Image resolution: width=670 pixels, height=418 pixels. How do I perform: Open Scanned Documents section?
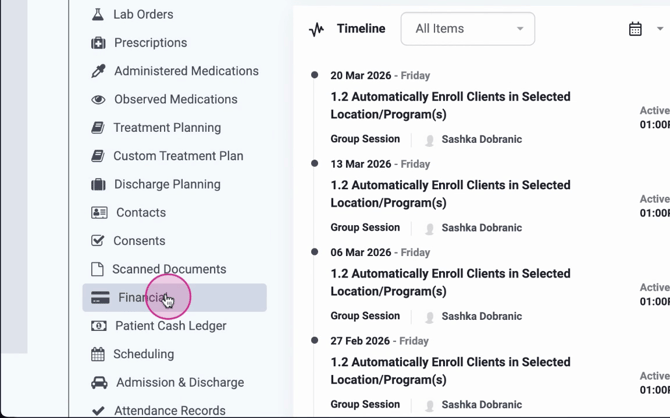[x=169, y=269]
